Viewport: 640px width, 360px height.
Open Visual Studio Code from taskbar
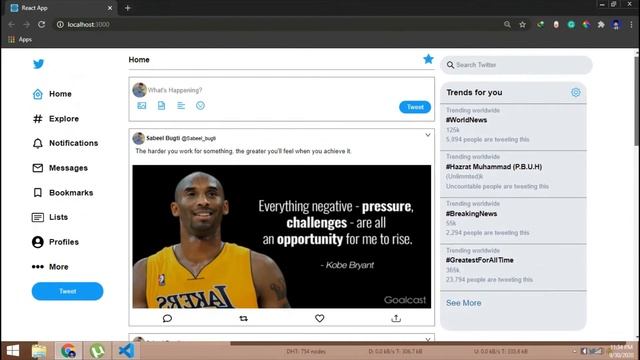tap(127, 351)
